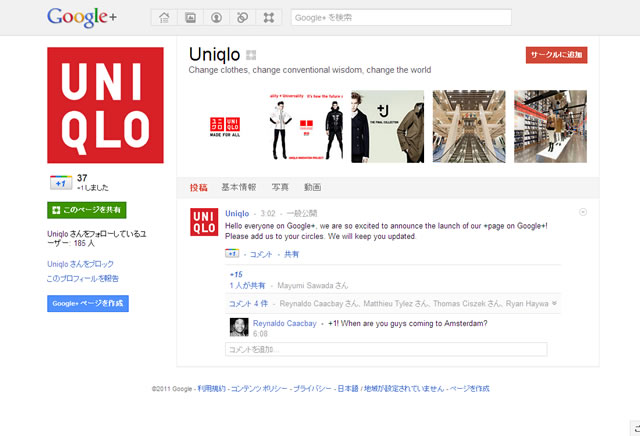
Task: Click the post timestamp 3:02
Action: tap(268, 214)
